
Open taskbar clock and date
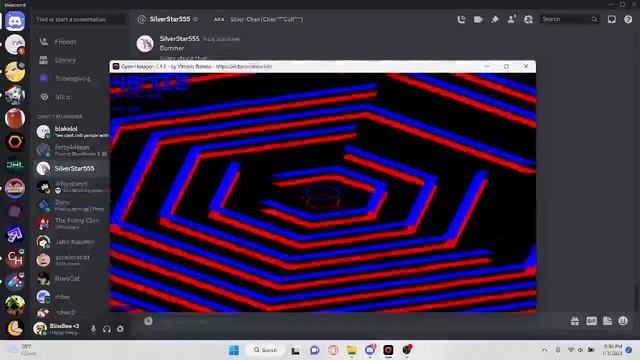[x=612, y=350]
